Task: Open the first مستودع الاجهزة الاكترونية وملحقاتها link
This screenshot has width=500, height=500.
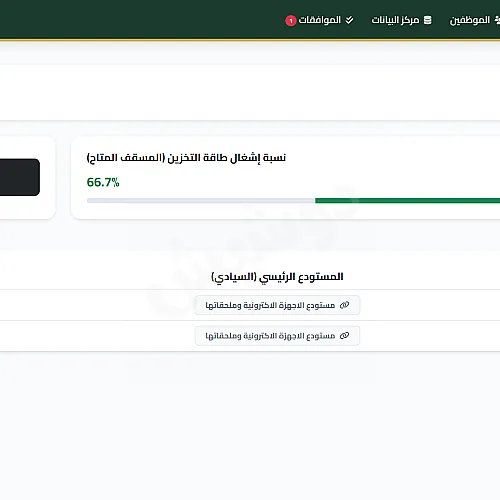Action: [277, 305]
